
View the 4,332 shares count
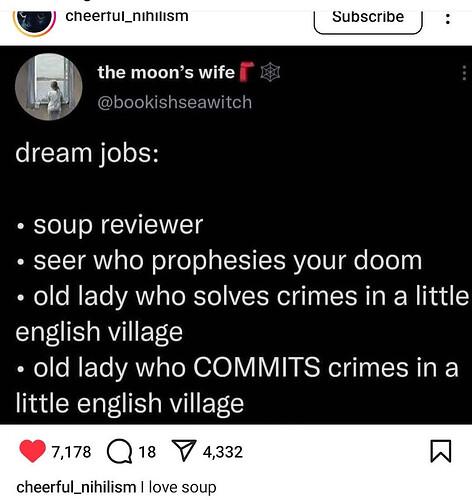point(223,452)
